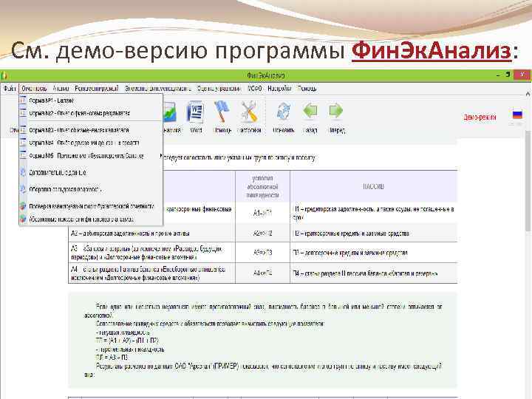Click the П1 – кредиторская задолженность cell
The width and height of the screenshot is (532, 399).
[x=374, y=213]
